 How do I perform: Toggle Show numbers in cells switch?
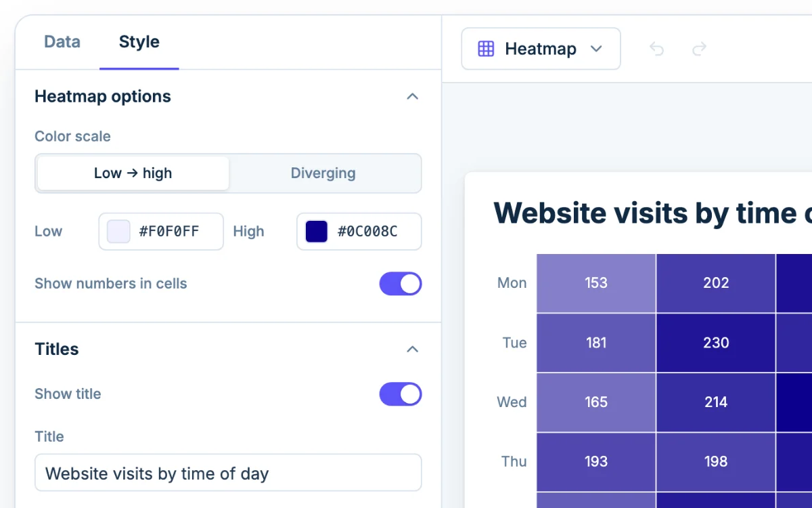click(401, 284)
